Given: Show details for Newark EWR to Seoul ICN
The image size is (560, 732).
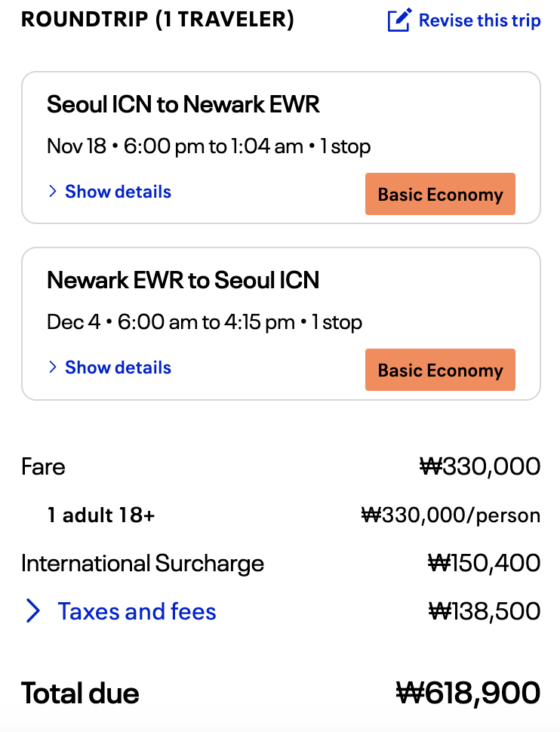Looking at the screenshot, I should [x=118, y=368].
